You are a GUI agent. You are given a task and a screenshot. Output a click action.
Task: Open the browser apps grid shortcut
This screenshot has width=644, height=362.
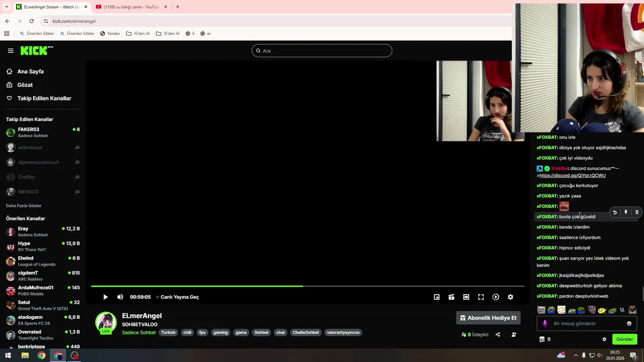pos(7,34)
